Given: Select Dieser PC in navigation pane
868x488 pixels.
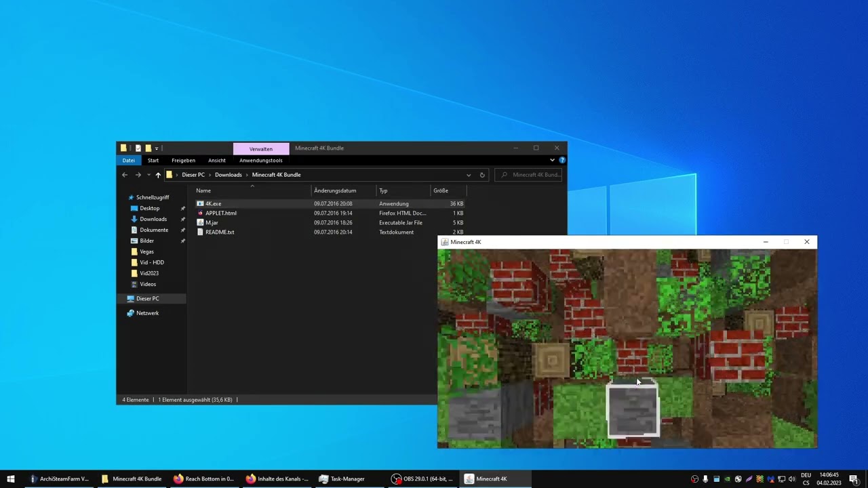Looking at the screenshot, I should point(147,298).
